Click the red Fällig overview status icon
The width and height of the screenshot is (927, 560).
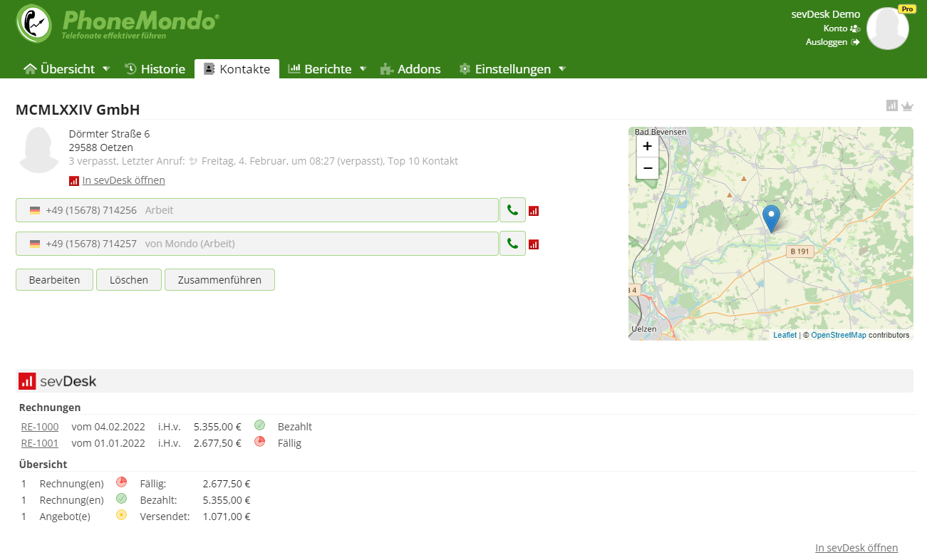click(121, 482)
